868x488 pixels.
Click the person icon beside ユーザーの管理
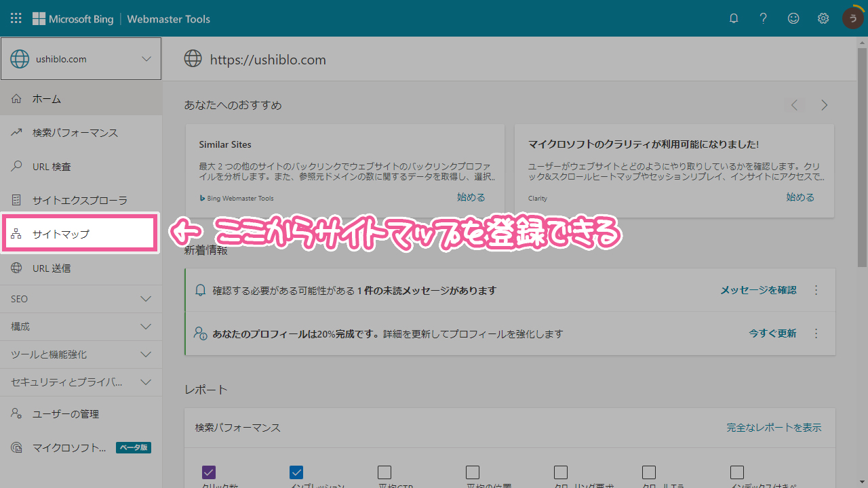pyautogui.click(x=17, y=414)
